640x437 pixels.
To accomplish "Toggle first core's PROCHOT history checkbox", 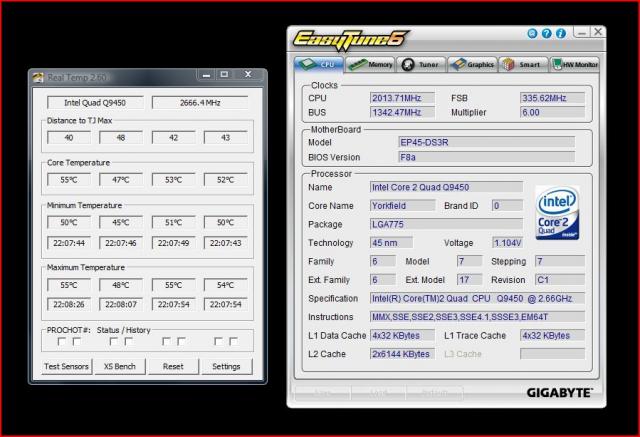I will tap(76, 341).
